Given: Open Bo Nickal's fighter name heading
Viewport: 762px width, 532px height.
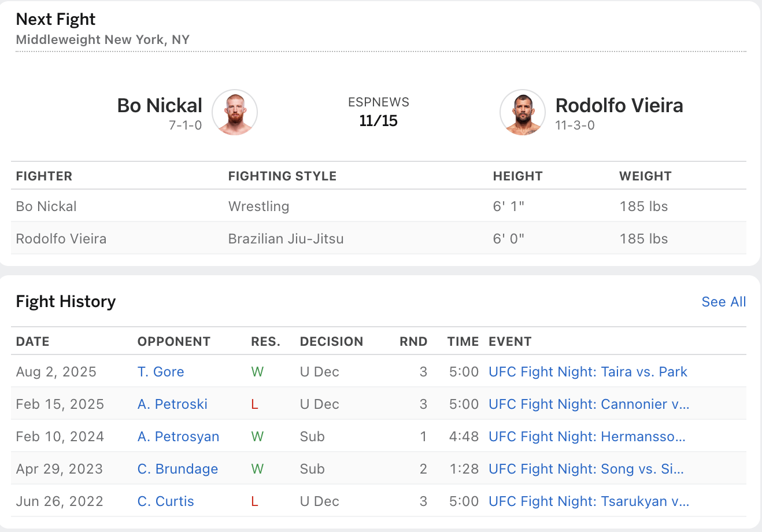Looking at the screenshot, I should [x=160, y=105].
